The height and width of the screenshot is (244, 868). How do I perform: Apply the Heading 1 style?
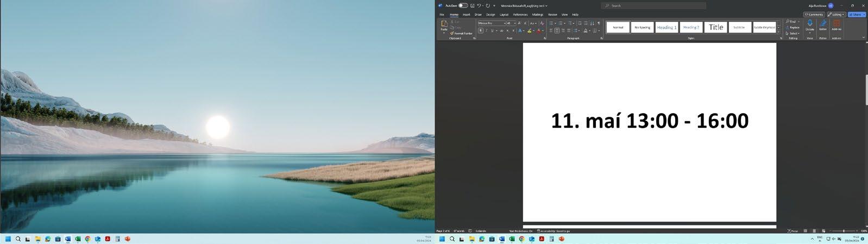pos(666,27)
